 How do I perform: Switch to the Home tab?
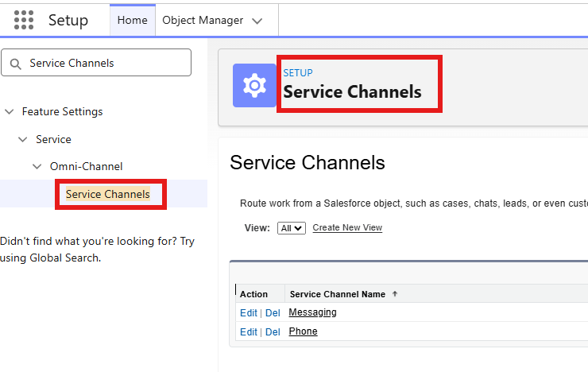133,20
